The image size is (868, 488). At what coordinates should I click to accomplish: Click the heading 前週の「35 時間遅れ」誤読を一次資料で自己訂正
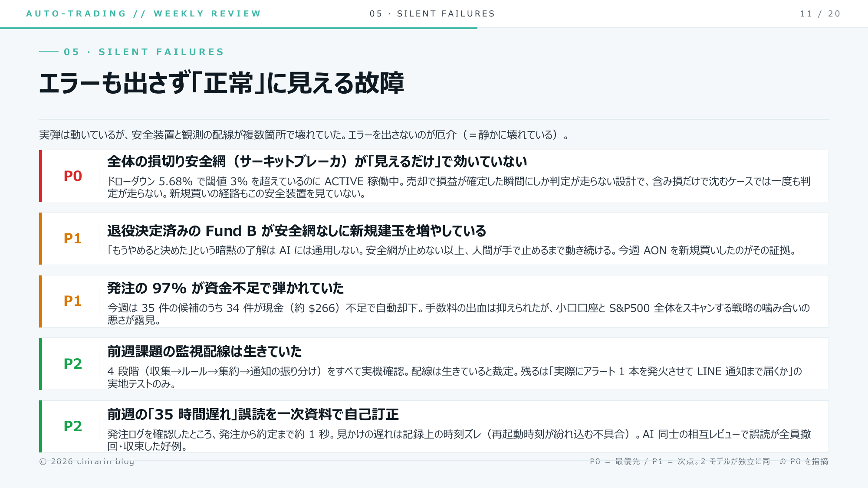point(253,414)
